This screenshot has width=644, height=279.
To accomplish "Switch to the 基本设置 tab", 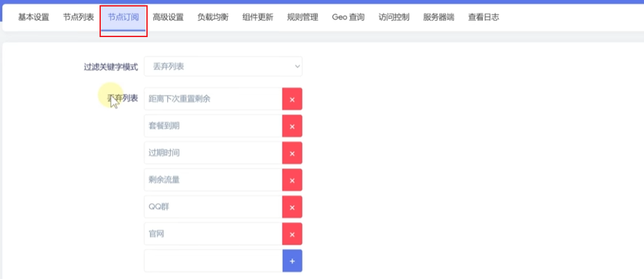I will pyautogui.click(x=34, y=18).
